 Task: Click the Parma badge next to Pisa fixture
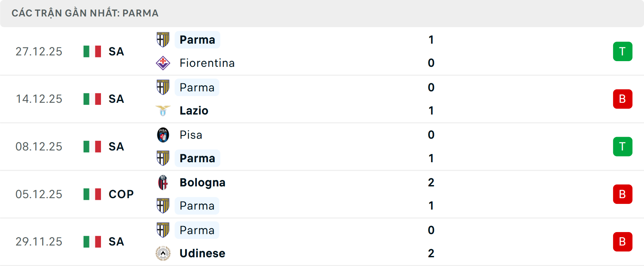(x=163, y=158)
